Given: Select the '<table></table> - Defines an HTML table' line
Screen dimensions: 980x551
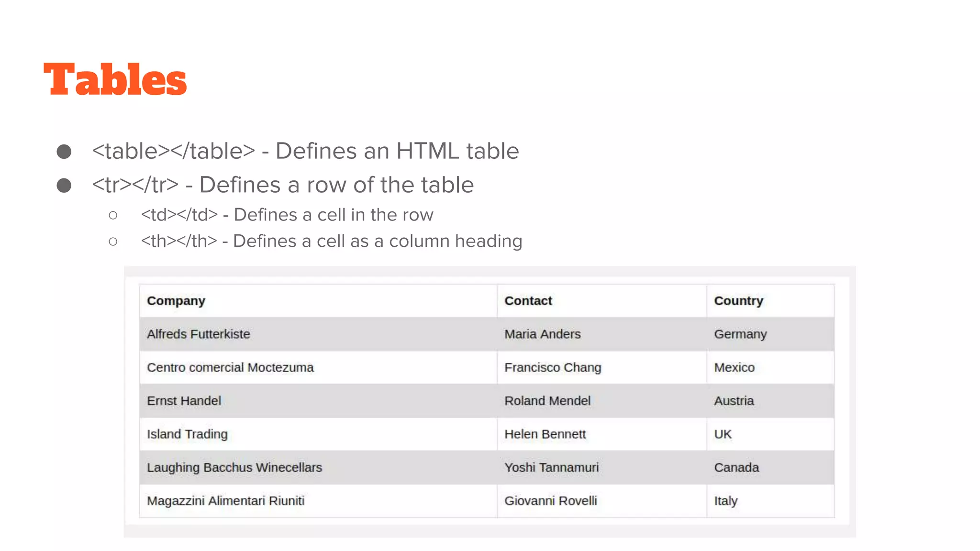Looking at the screenshot, I should 305,151.
